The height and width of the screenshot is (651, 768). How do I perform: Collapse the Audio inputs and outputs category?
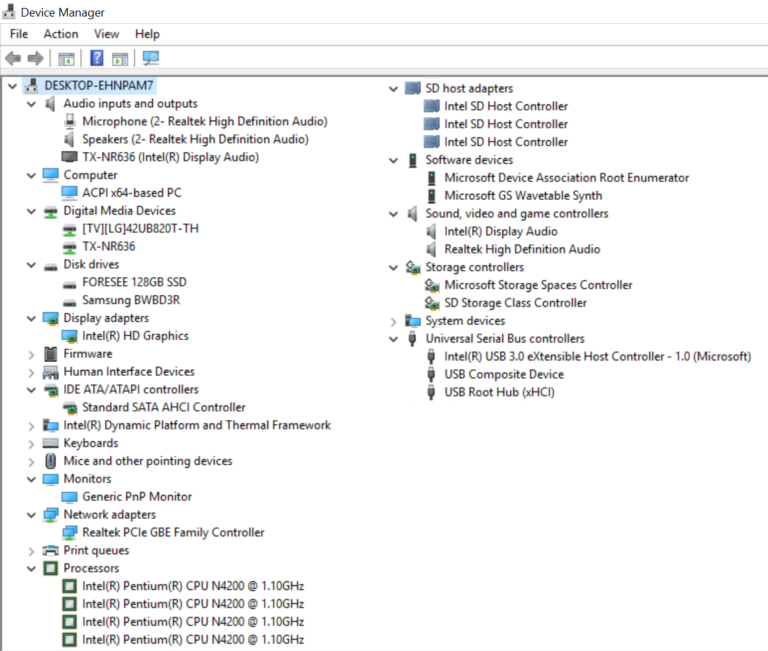point(31,104)
